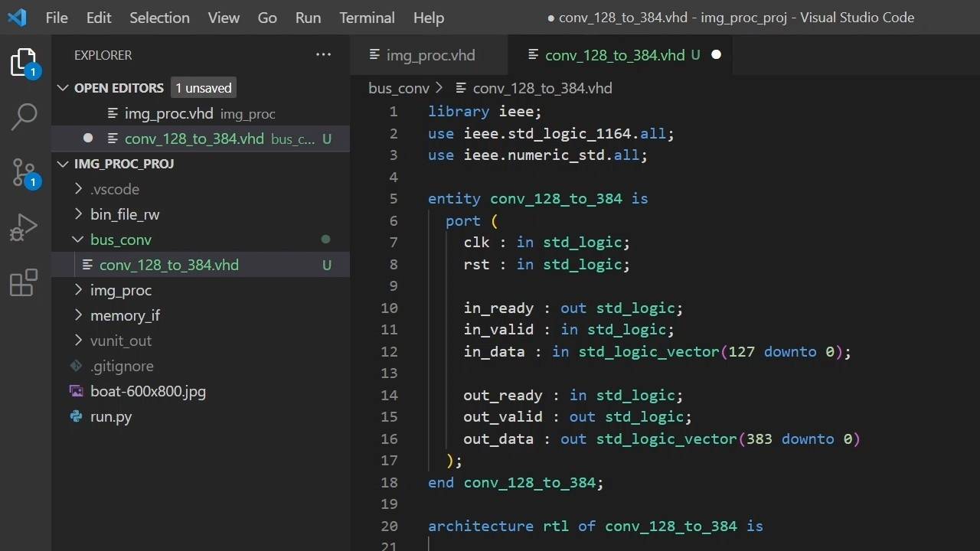Open the Go menu
The width and height of the screenshot is (980, 551).
(267, 18)
